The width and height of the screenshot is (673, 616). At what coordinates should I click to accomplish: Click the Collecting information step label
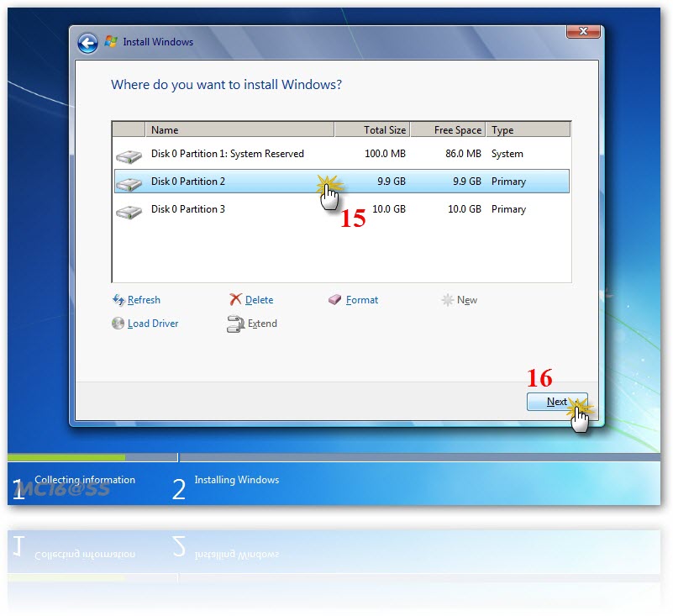(x=85, y=480)
